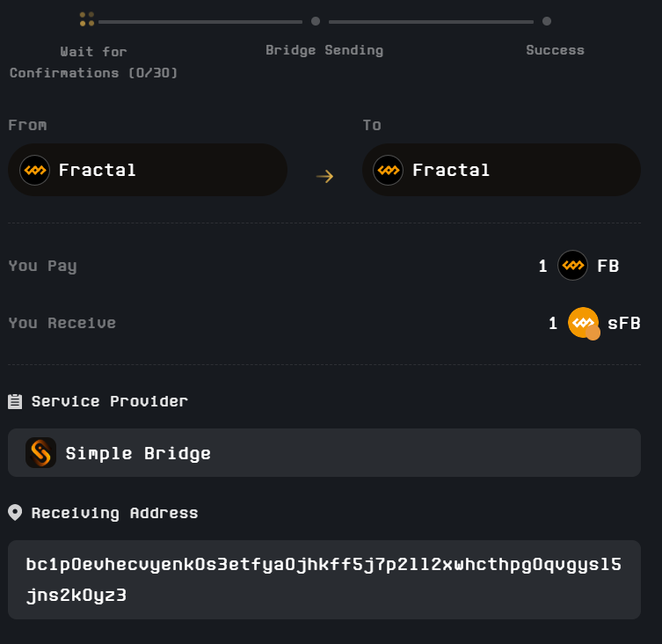Click the progress line before Bridge Sending
Viewport: 662px width, 644px height.
pos(200,21)
